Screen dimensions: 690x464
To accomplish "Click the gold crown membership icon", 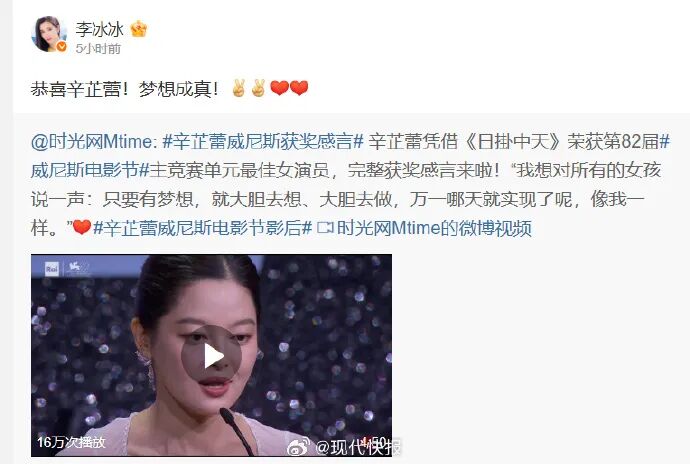I will click(x=139, y=29).
